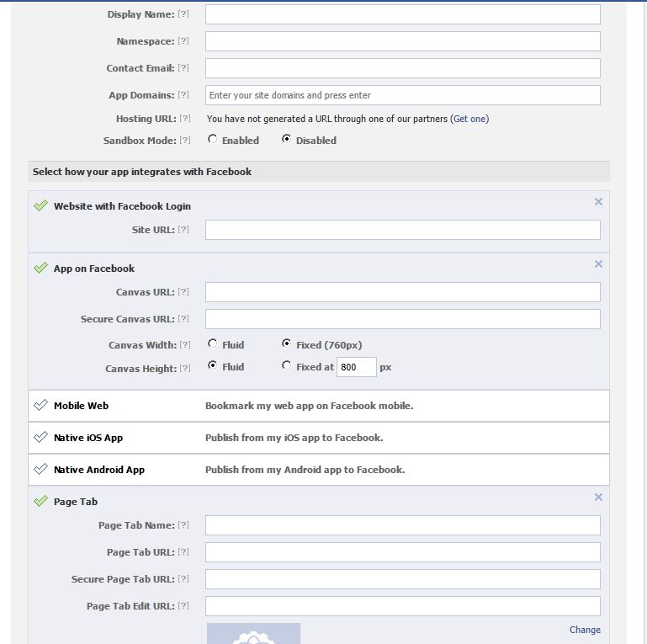Open the Secure Canvas URL help tooltip [?]
Viewport: 647px width, 644px height.
pos(183,318)
